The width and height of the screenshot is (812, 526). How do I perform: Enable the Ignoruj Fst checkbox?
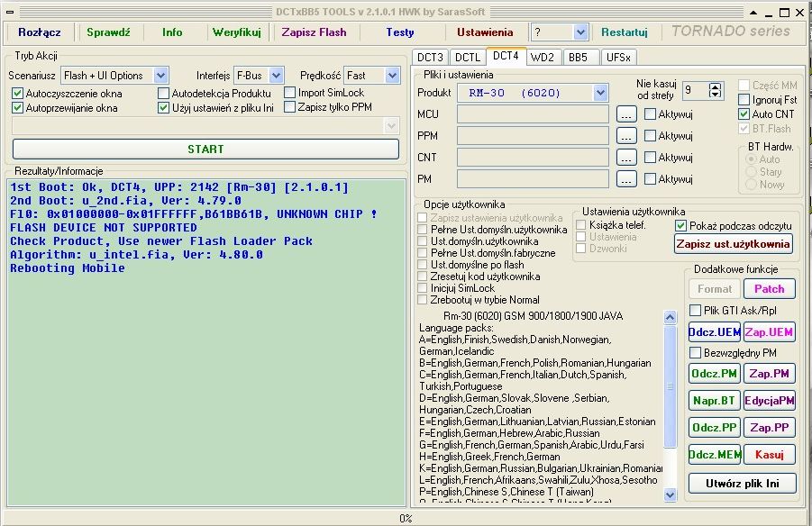point(744,99)
